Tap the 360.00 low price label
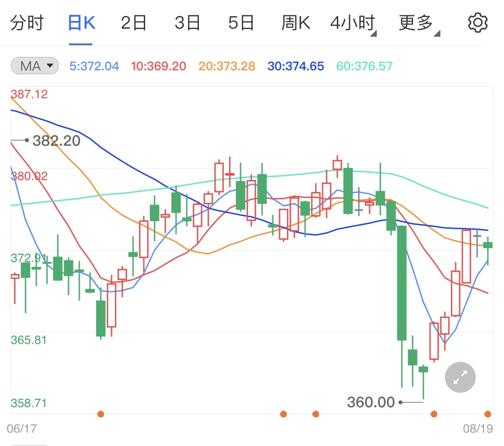 pos(371,403)
